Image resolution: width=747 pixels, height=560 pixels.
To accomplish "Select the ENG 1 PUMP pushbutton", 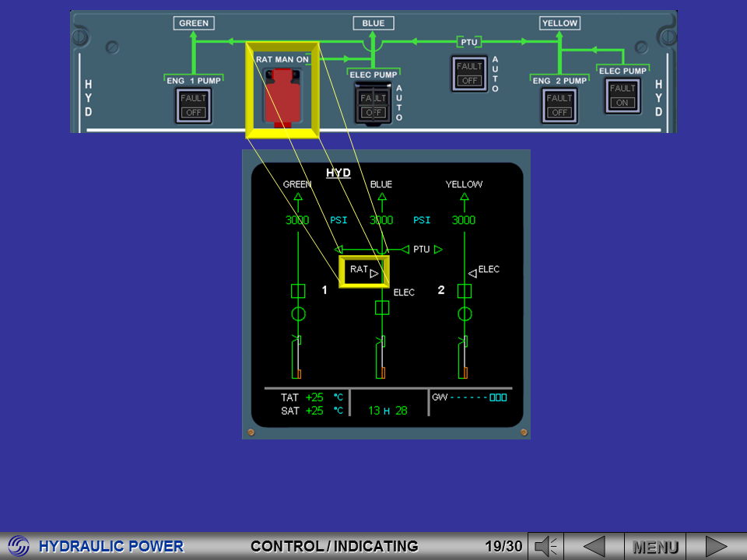I will pyautogui.click(x=193, y=106).
